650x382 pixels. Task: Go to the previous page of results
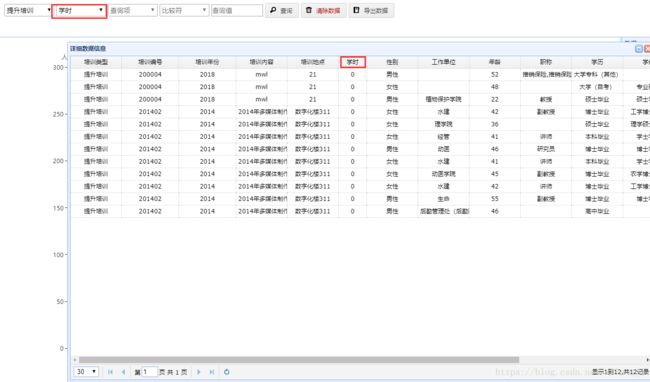click(123, 372)
